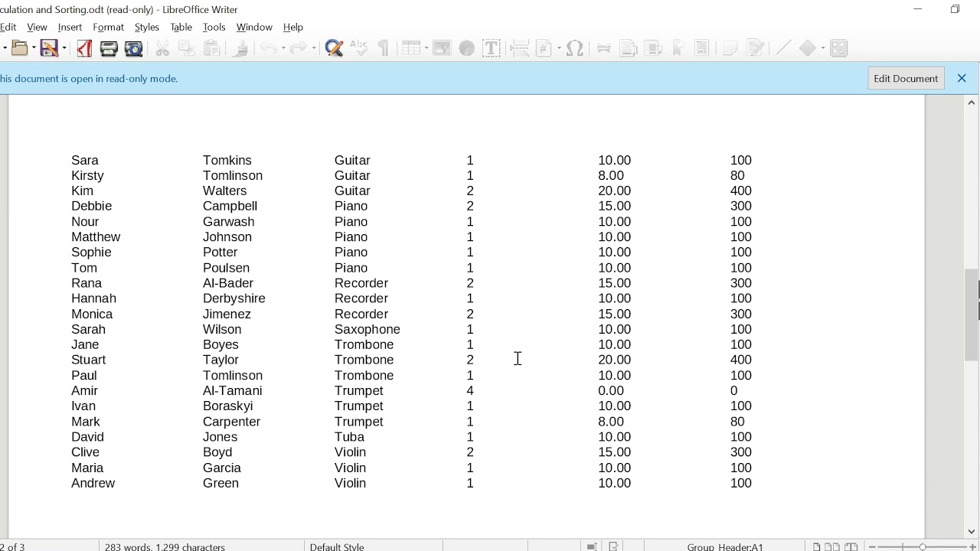Open the Table menu
Image resolution: width=980 pixels, height=551 pixels.
click(181, 27)
